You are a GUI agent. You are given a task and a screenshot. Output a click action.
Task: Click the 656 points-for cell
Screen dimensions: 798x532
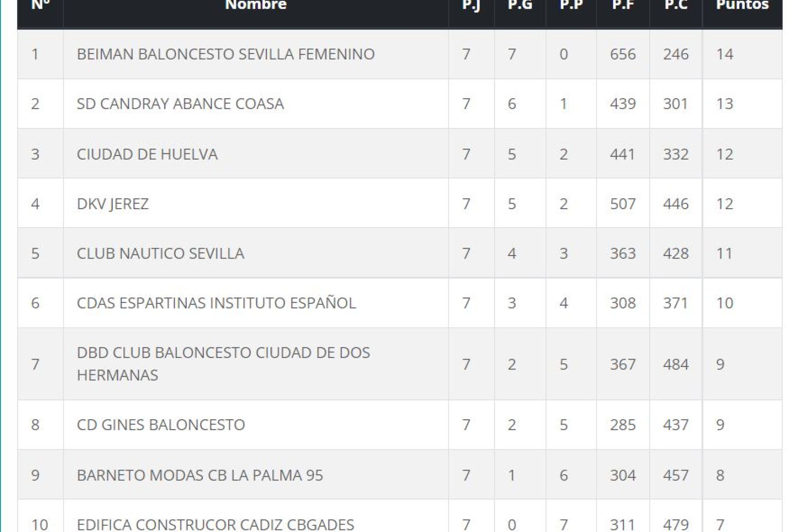(623, 54)
